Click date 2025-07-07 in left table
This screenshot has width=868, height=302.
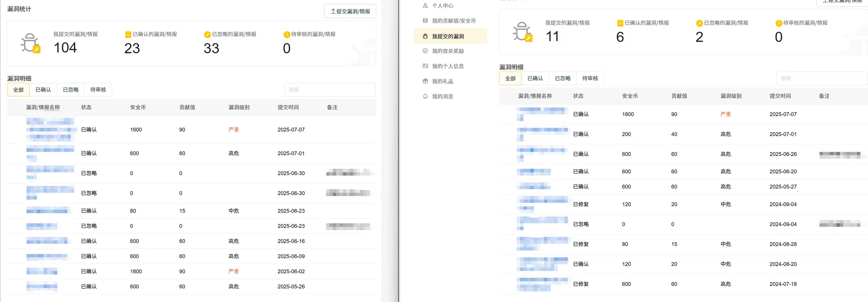pyautogui.click(x=291, y=130)
